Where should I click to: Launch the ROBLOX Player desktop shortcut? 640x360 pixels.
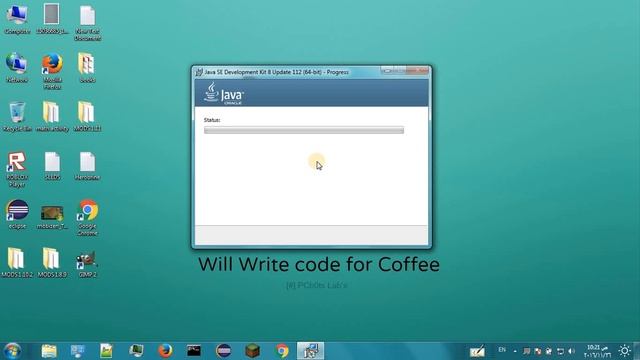(x=17, y=169)
